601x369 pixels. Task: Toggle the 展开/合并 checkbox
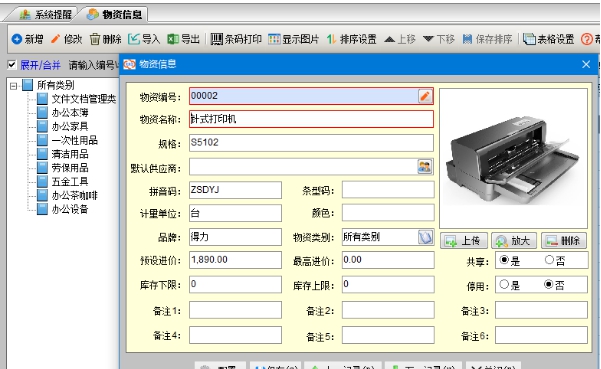click(x=12, y=65)
